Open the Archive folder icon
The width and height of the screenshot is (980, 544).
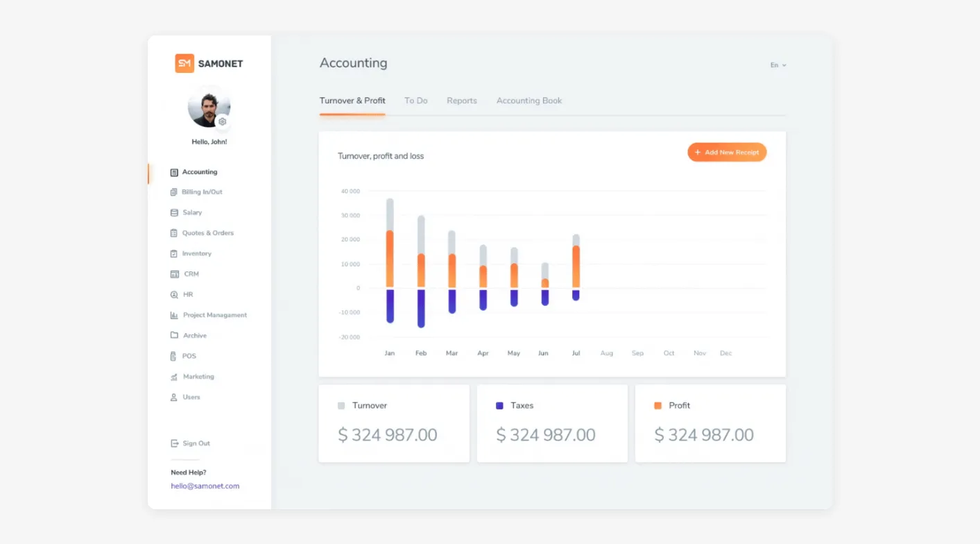[174, 336]
